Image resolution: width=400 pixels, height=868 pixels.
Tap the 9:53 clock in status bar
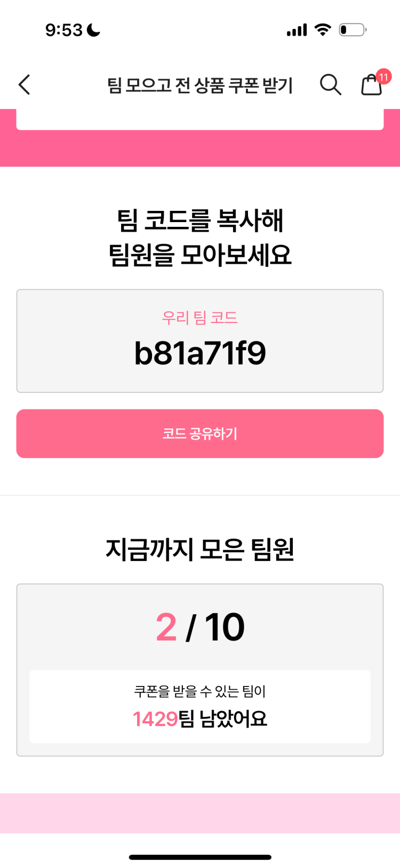(x=64, y=30)
